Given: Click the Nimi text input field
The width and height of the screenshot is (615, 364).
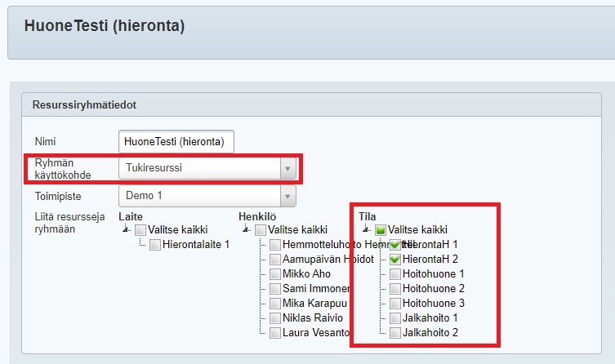Looking at the screenshot, I should coord(176,141).
